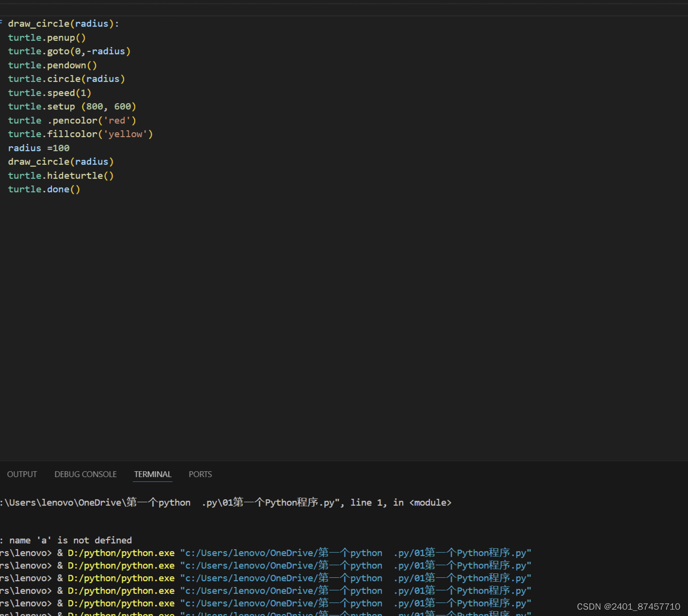
Task: Click the radius =100 assignment line
Action: pos(39,148)
